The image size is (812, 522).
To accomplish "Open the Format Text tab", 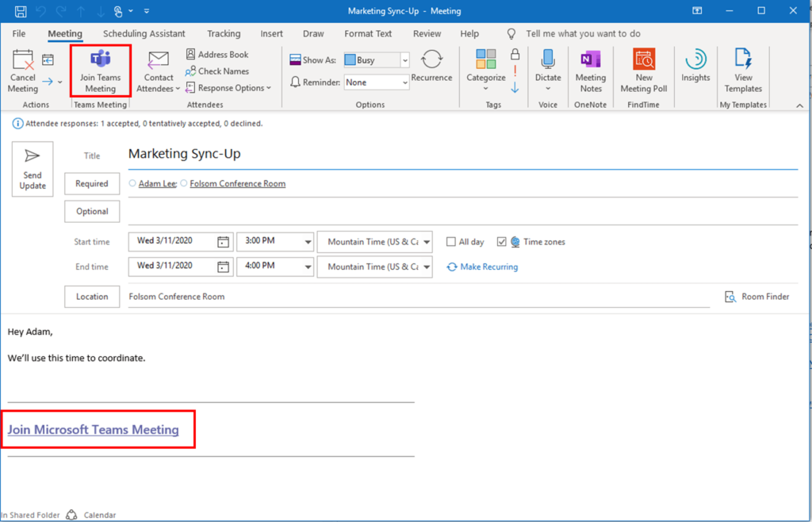I will (x=368, y=33).
